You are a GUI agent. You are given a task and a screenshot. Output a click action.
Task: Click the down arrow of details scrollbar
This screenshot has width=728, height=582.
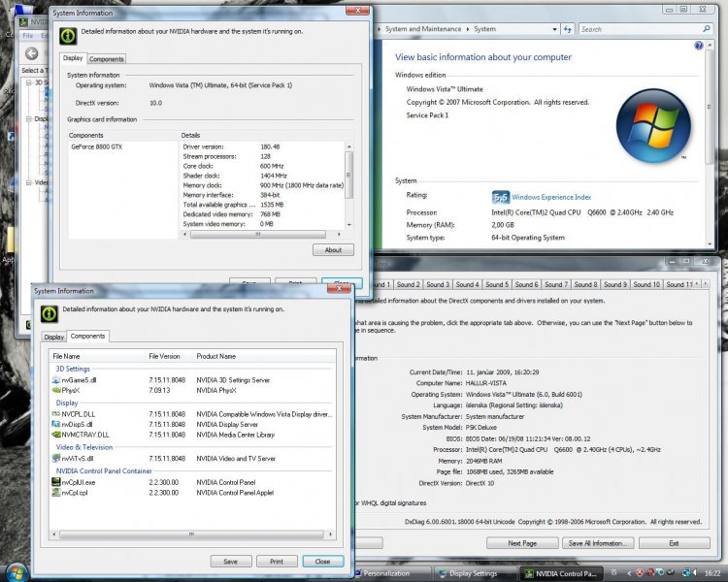[349, 224]
